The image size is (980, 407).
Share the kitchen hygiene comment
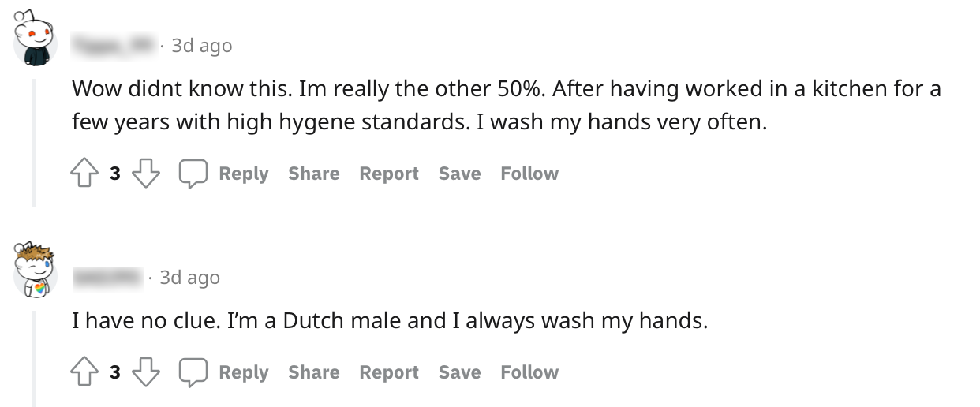pos(313,174)
